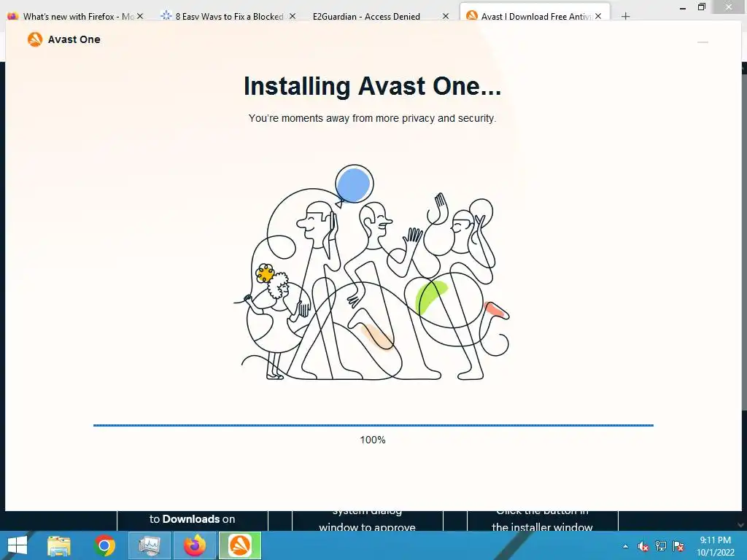Switch to 8 Easy Ways to Fix a Blocked tab
Image resolution: width=747 pixels, height=560 pixels.
pyautogui.click(x=229, y=16)
